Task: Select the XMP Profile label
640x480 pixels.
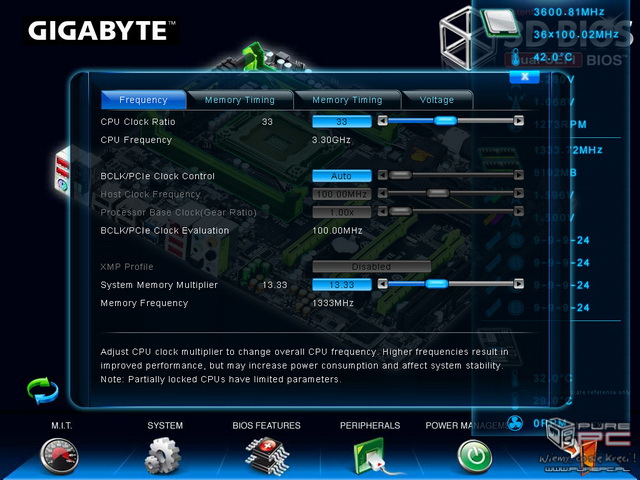Action: [x=127, y=267]
